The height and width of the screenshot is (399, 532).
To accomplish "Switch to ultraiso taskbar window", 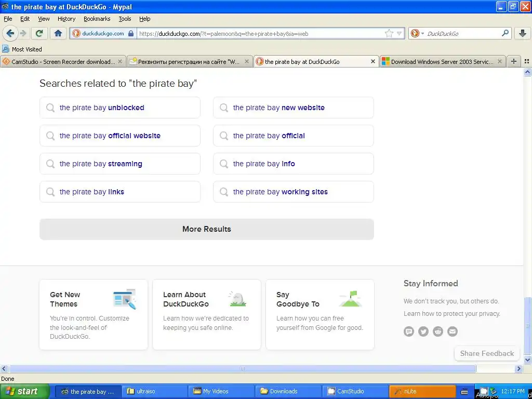I will point(154,392).
